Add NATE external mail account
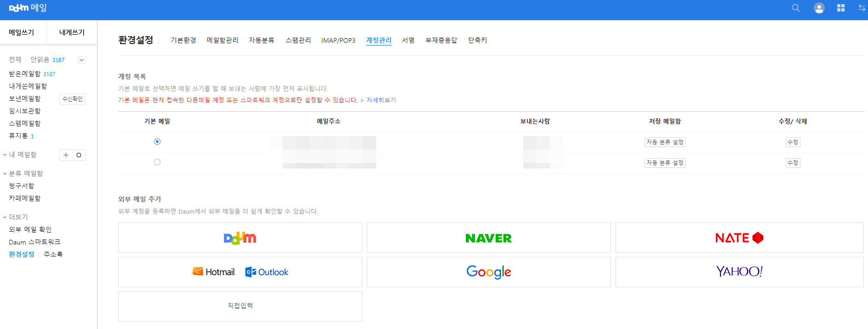 [x=739, y=238]
